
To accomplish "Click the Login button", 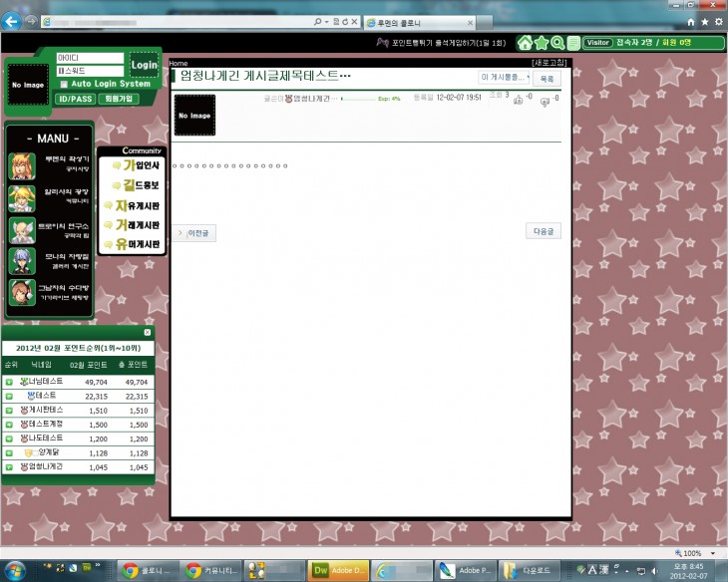I will [145, 65].
